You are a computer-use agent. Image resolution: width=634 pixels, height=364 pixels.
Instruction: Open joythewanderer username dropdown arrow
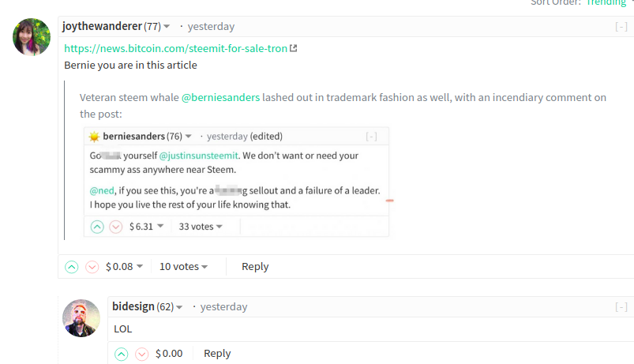tap(167, 27)
